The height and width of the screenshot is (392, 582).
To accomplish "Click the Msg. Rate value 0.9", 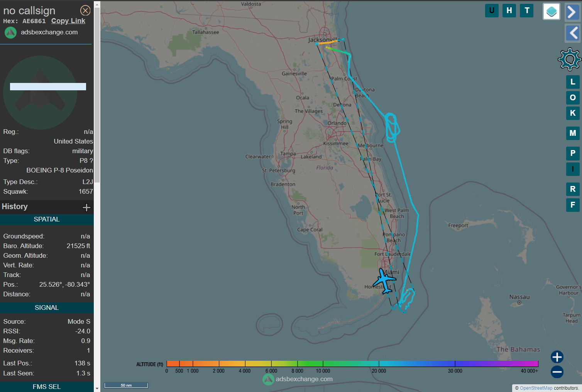I will pyautogui.click(x=86, y=341).
